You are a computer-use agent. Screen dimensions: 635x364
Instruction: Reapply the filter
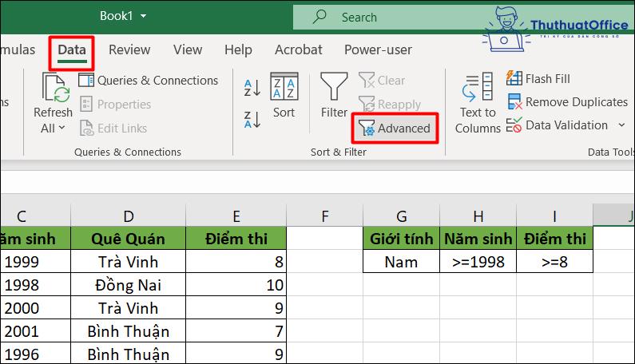390,105
